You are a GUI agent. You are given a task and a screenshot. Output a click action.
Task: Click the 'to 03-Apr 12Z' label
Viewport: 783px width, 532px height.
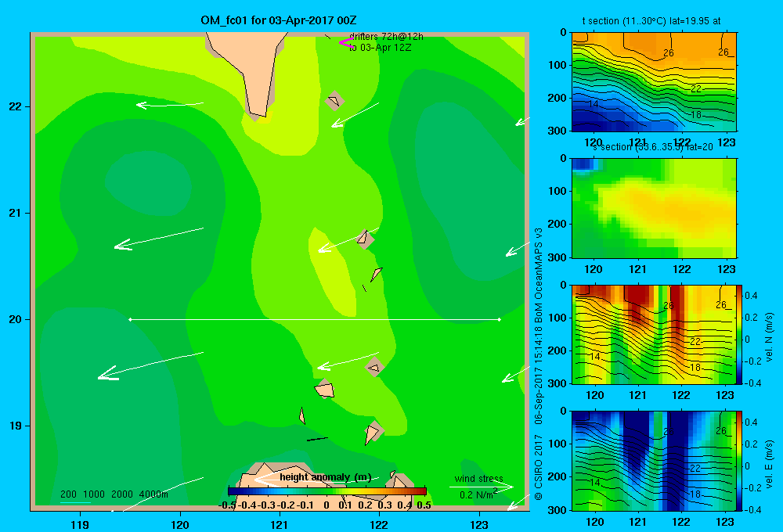pyautogui.click(x=380, y=48)
